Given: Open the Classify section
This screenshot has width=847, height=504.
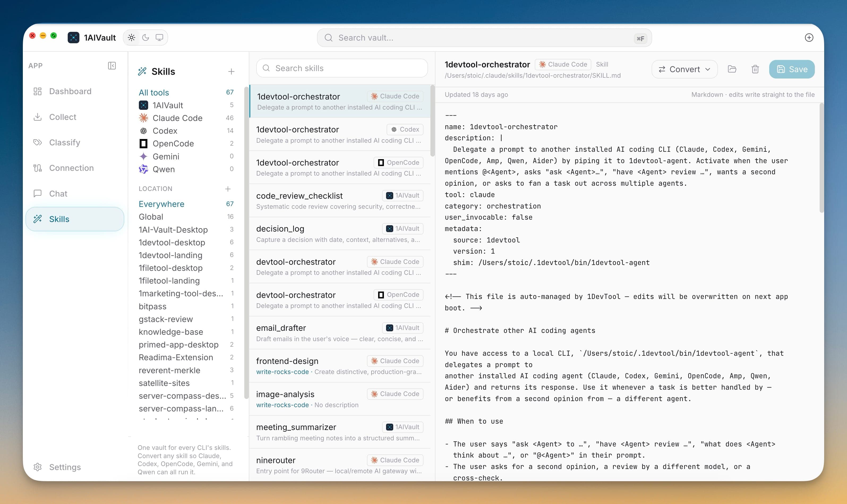Looking at the screenshot, I should click(75, 142).
